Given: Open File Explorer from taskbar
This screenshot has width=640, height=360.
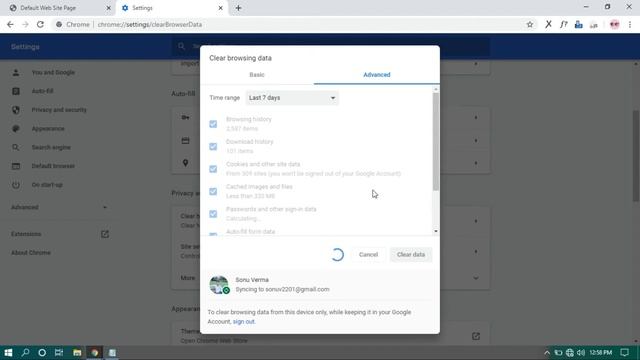Looking at the screenshot, I should pyautogui.click(x=77, y=353).
